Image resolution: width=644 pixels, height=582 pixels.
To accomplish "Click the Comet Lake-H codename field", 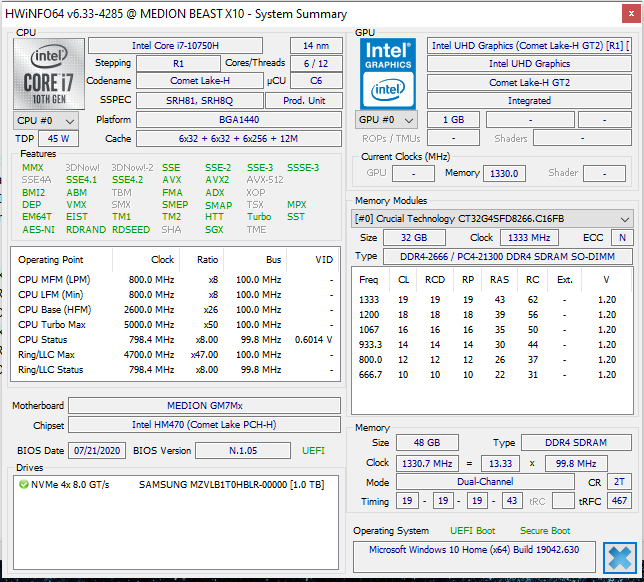I will coord(200,81).
